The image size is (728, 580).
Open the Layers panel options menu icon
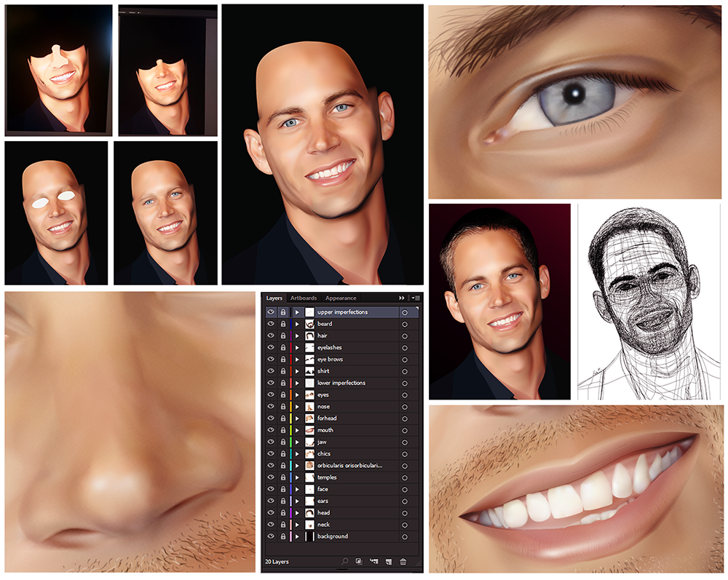pos(416,298)
